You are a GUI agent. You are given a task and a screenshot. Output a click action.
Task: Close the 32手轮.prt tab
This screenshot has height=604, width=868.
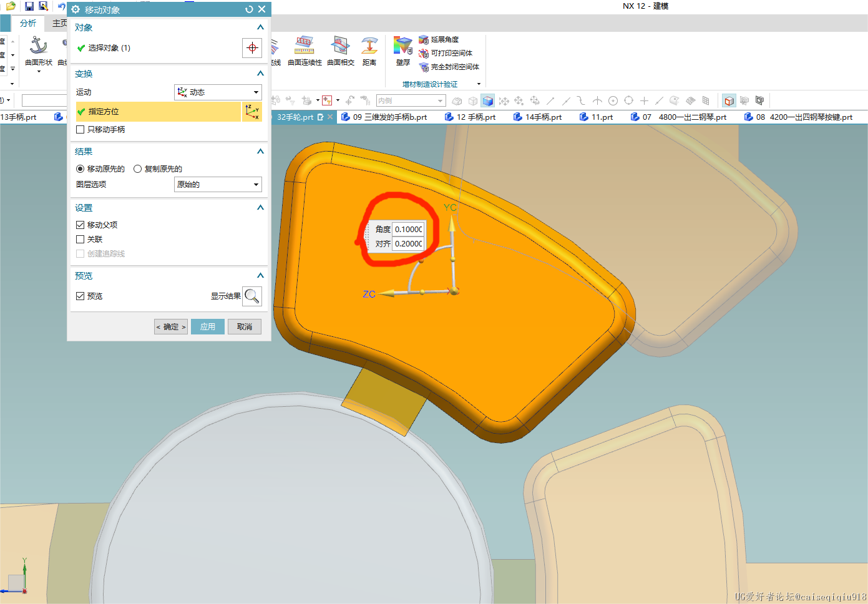point(330,117)
